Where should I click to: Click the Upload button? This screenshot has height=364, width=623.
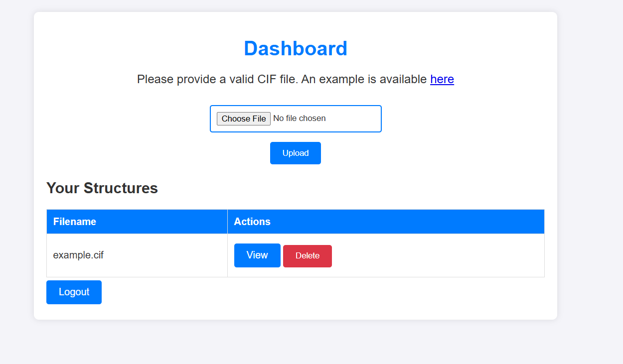(x=295, y=153)
